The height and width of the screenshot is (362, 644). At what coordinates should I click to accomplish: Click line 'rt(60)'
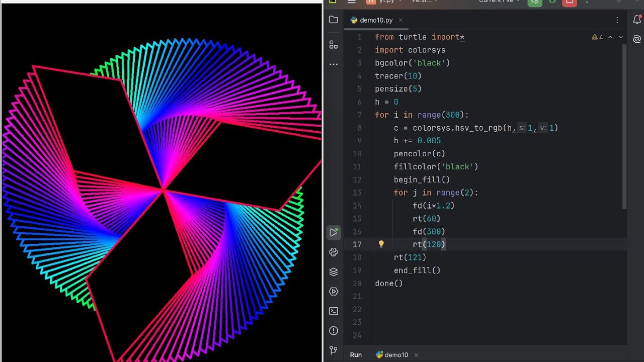pos(426,219)
